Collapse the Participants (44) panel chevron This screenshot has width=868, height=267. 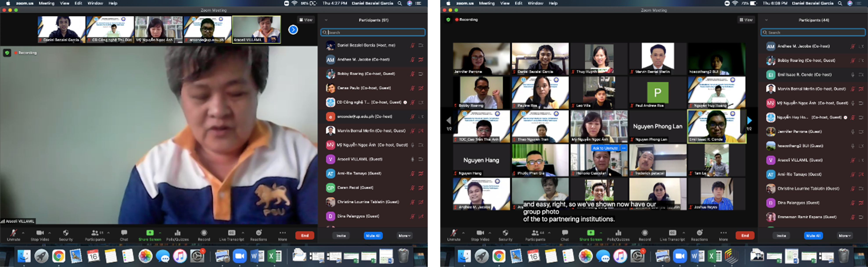[766, 20]
